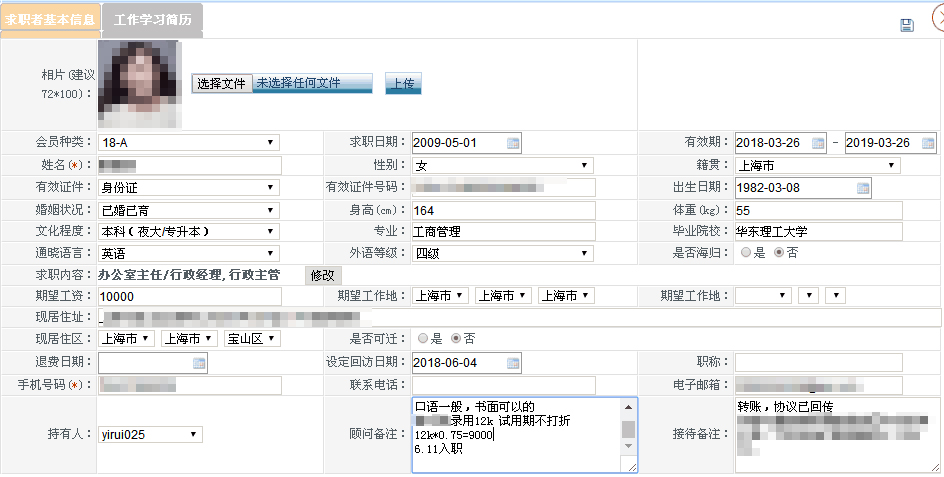Select 否 for 是否海归
Screen dimensions: 944x477
click(779, 253)
